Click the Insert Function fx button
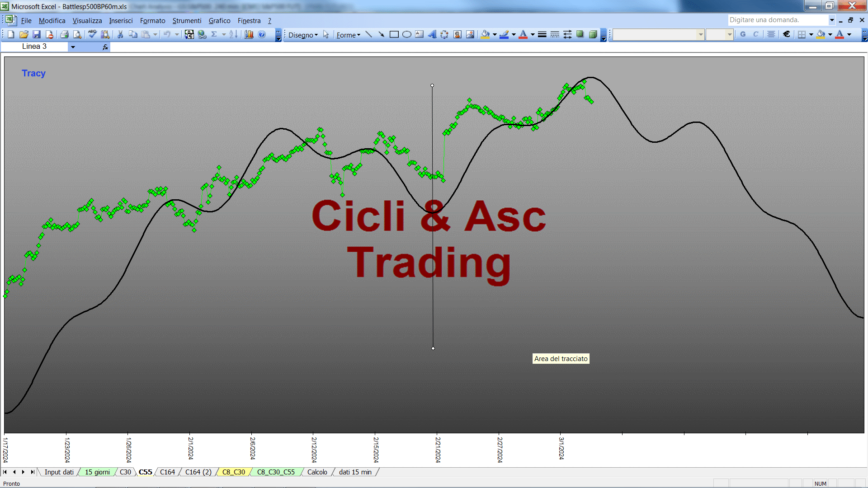The width and height of the screenshot is (868, 488). click(x=105, y=47)
